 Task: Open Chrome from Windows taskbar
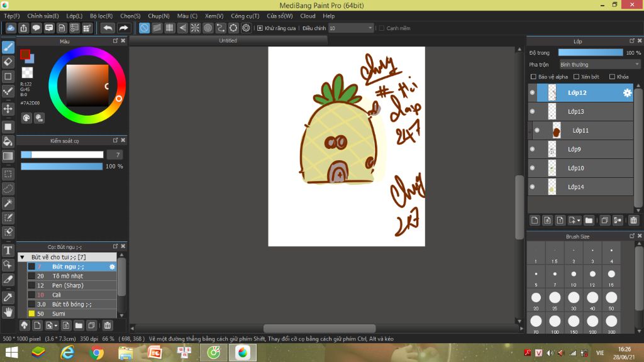click(96, 353)
